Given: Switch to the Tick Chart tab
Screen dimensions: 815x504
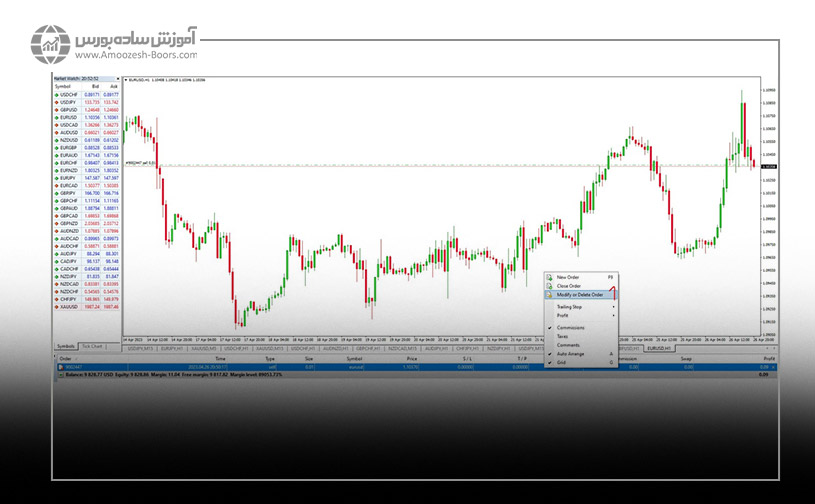Looking at the screenshot, I should tap(93, 346).
